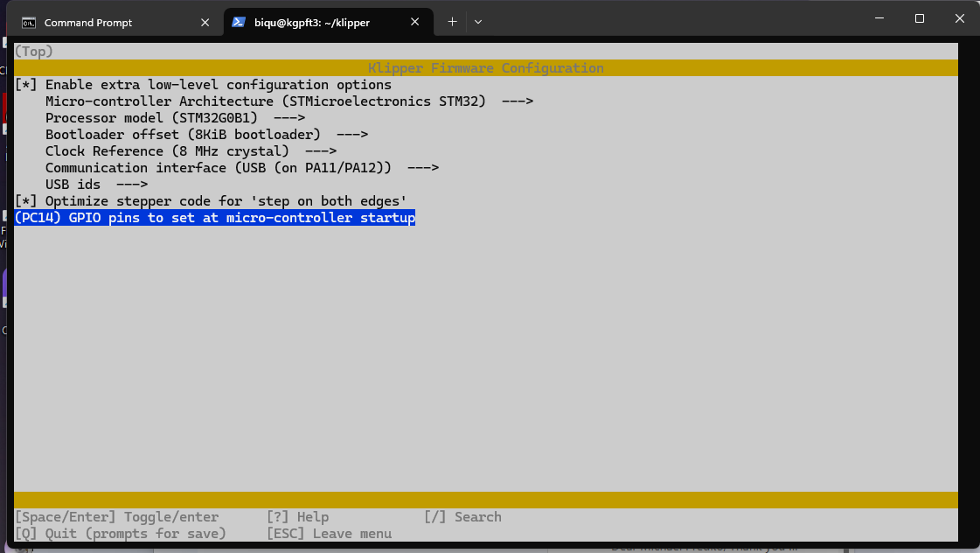This screenshot has height=553, width=980.
Task: Open Processor model STM32G0B1 submenu
Action: click(175, 117)
